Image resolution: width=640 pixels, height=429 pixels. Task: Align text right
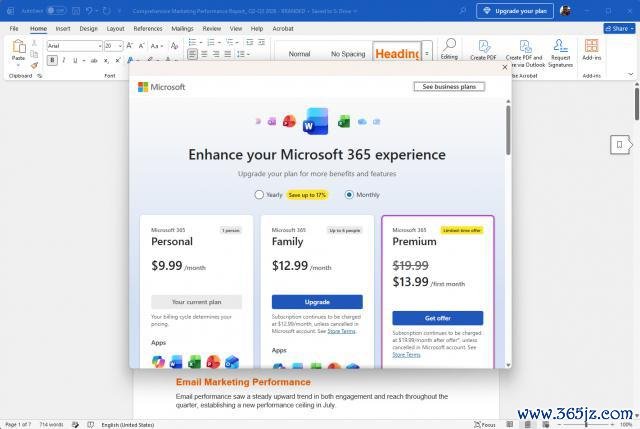pos(216,54)
